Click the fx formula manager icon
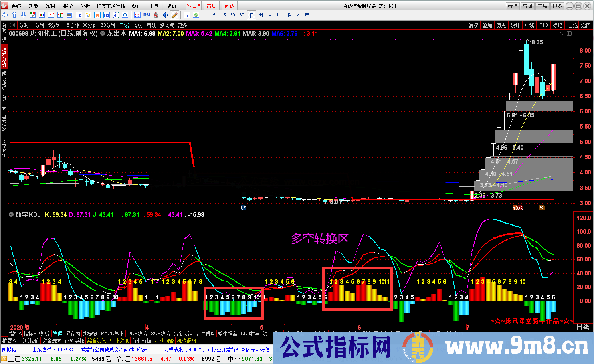Screen dimensions: 594x364 coord(116,15)
